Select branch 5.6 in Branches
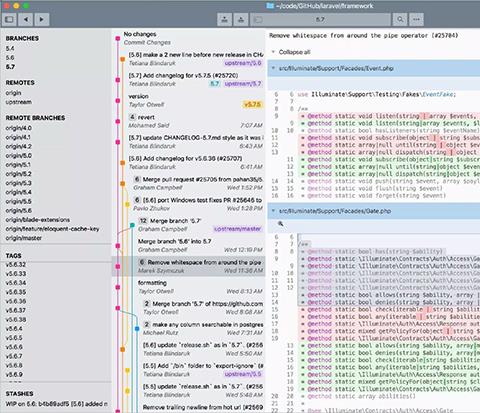480x413 pixels. (x=10, y=57)
